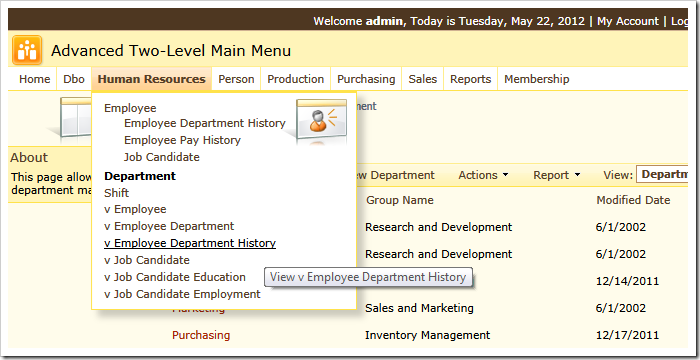The image size is (700, 360).
Task: Click the employee icon in Human Resources menu
Action: (321, 121)
